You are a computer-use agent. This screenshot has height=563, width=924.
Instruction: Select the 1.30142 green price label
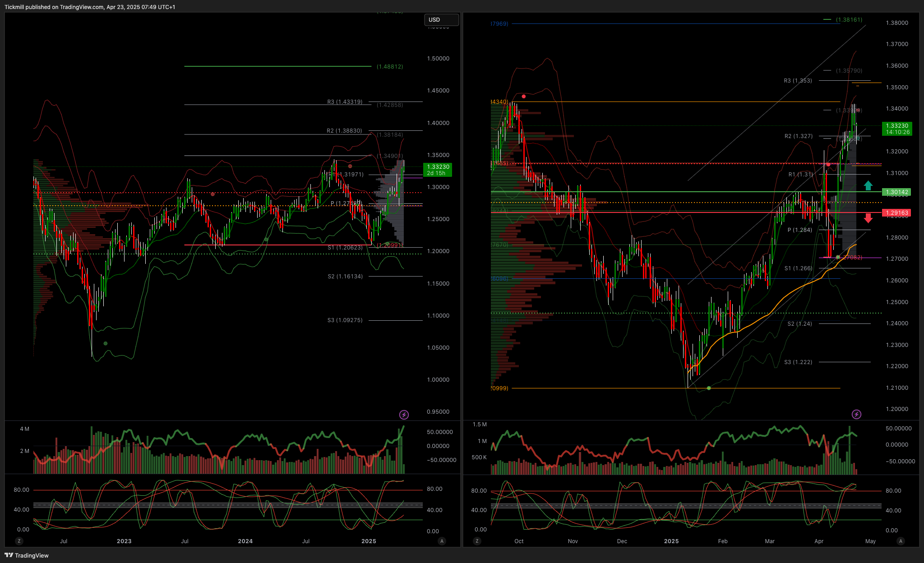pyautogui.click(x=896, y=192)
